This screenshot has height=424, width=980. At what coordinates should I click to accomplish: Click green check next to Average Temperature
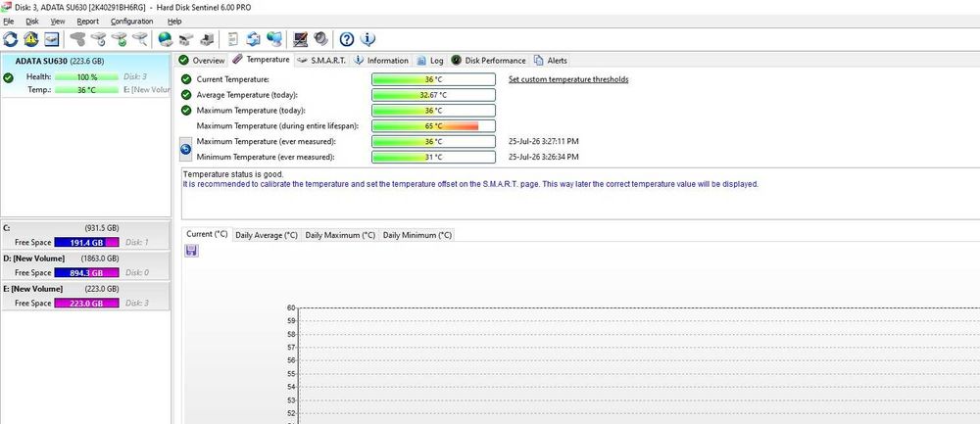[186, 95]
